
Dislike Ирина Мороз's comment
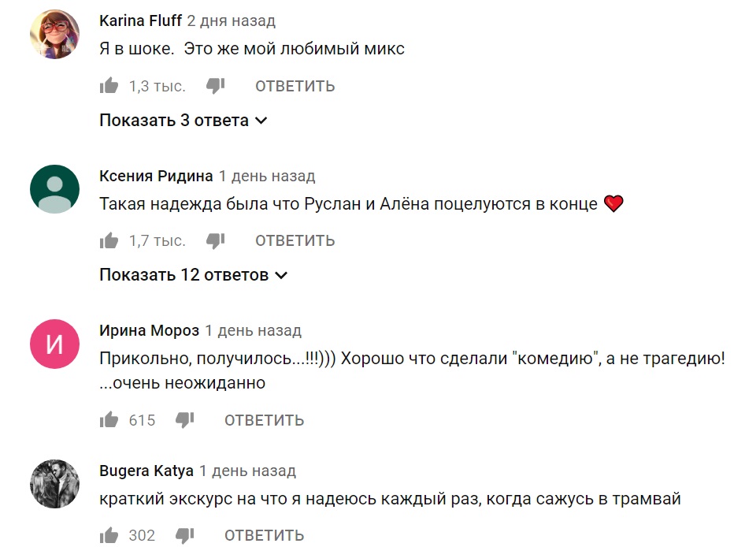tap(184, 420)
